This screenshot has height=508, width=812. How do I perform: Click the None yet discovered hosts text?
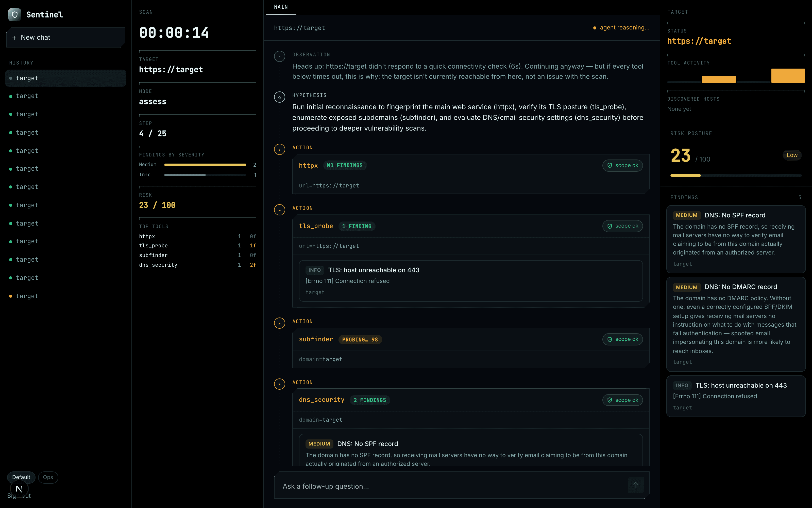tap(679, 109)
